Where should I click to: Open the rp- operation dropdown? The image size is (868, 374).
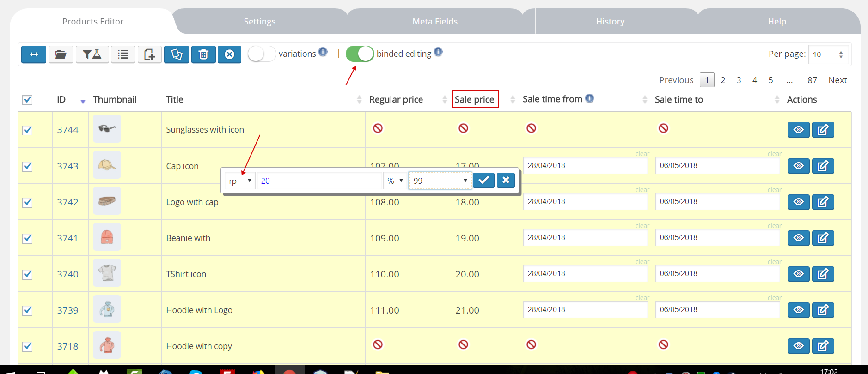click(x=240, y=181)
